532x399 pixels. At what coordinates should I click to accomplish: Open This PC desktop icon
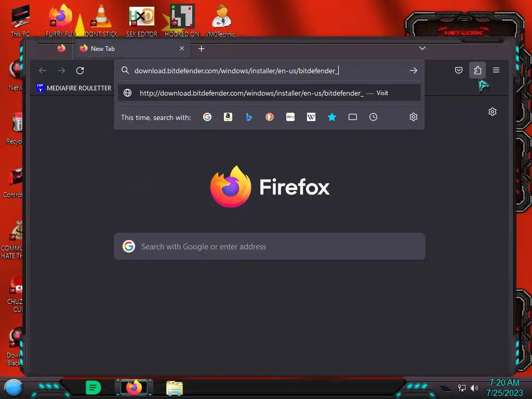pyautogui.click(x=20, y=20)
